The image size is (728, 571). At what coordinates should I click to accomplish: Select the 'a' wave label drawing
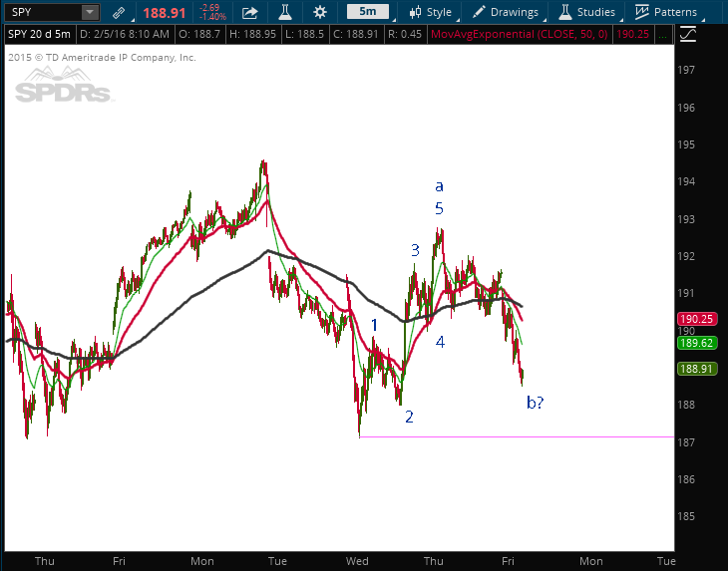(439, 186)
